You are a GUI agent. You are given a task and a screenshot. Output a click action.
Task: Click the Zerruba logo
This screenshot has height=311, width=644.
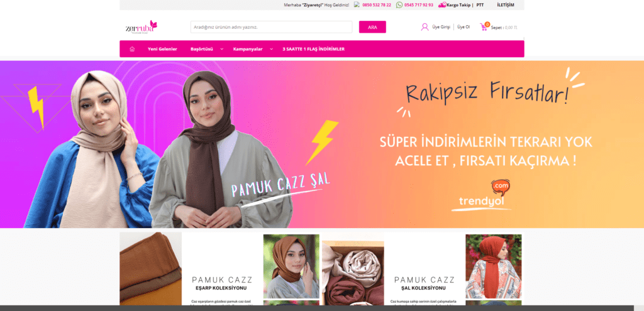[x=142, y=28]
